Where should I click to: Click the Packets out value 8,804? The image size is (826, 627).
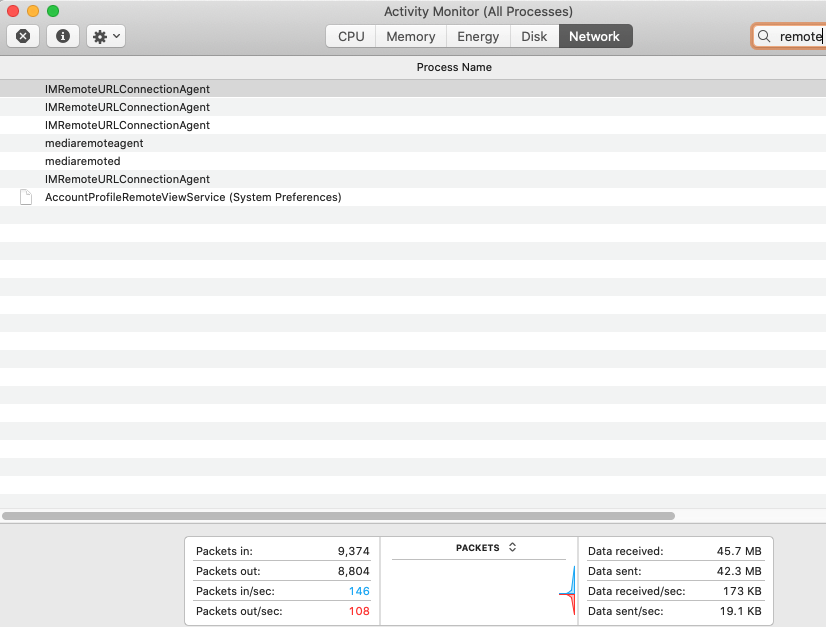tap(353, 571)
